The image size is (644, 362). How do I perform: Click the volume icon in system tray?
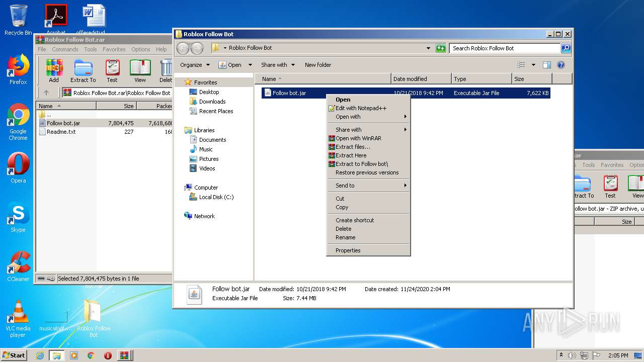[x=572, y=355]
